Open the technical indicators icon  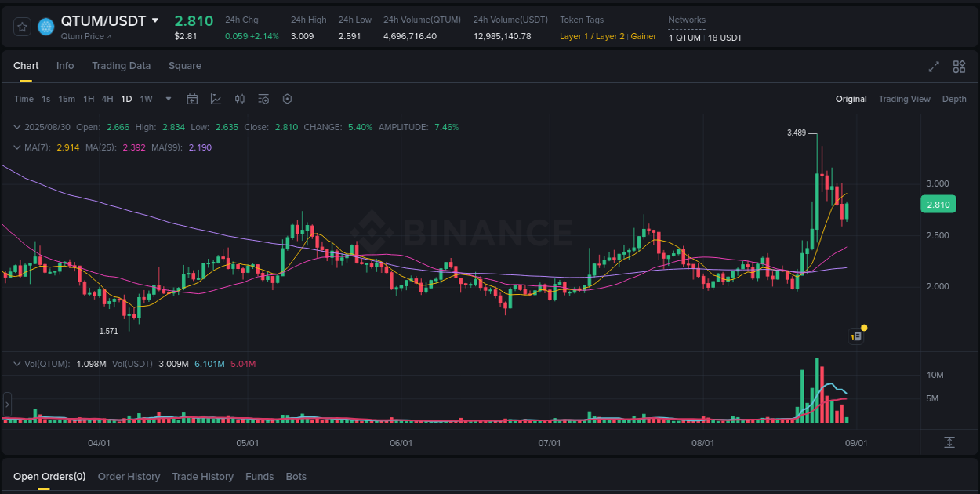point(263,99)
